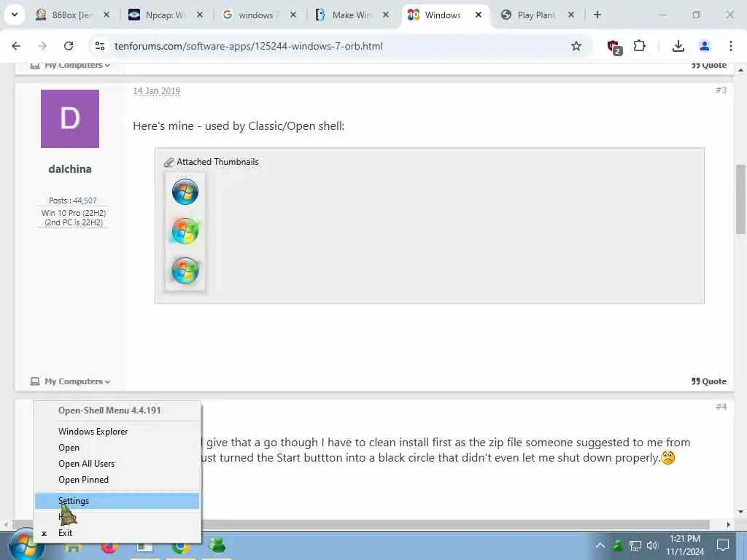Viewport: 747px width, 560px height.
Task: Click the address bar URL
Action: tap(248, 46)
